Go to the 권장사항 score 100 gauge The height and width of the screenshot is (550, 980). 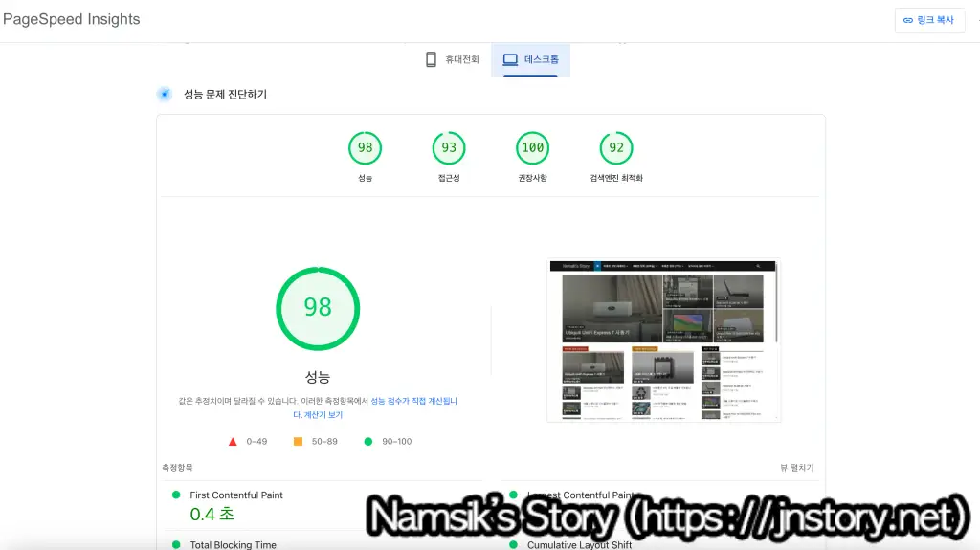point(532,148)
